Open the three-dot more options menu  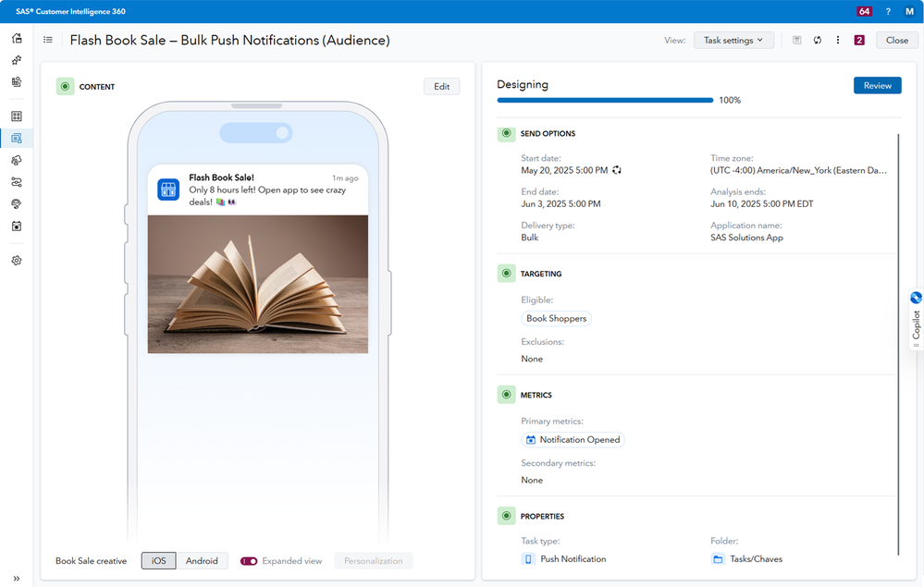(x=838, y=41)
